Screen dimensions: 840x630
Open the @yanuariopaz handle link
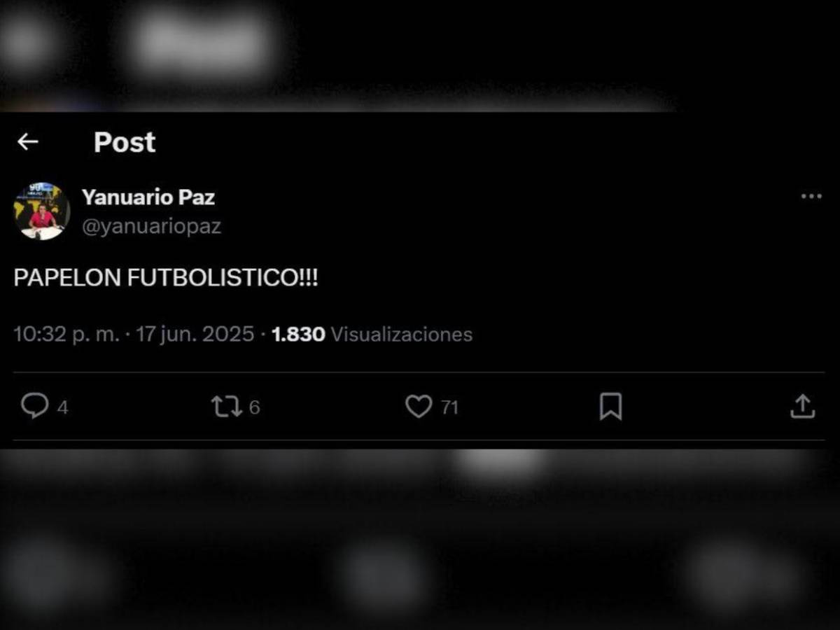click(152, 227)
